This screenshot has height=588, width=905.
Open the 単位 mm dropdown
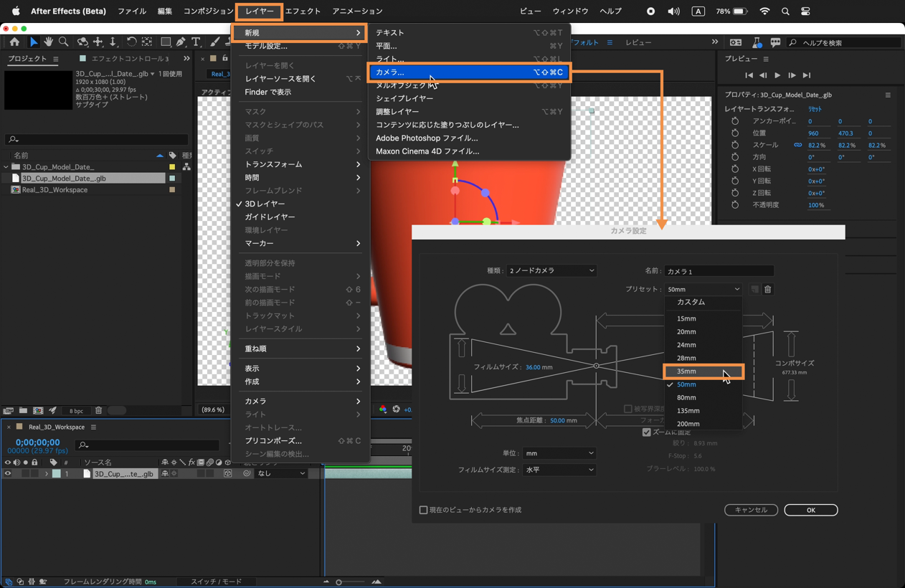[x=559, y=453]
